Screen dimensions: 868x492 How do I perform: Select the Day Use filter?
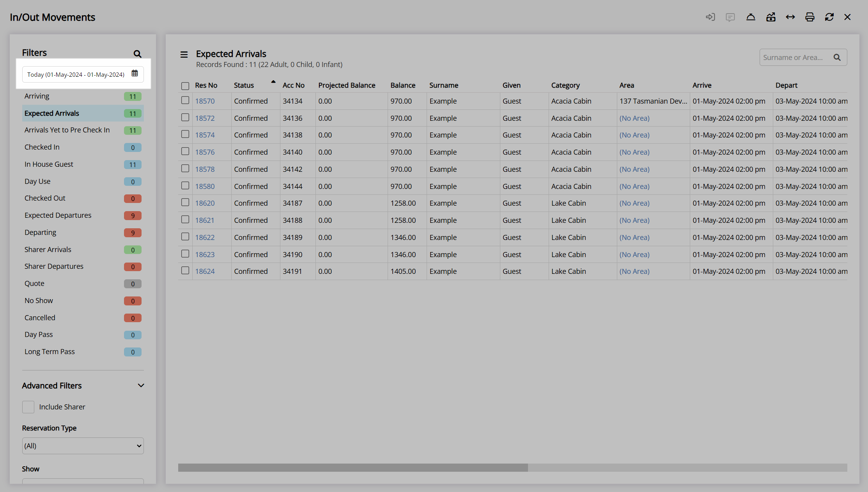pyautogui.click(x=83, y=182)
